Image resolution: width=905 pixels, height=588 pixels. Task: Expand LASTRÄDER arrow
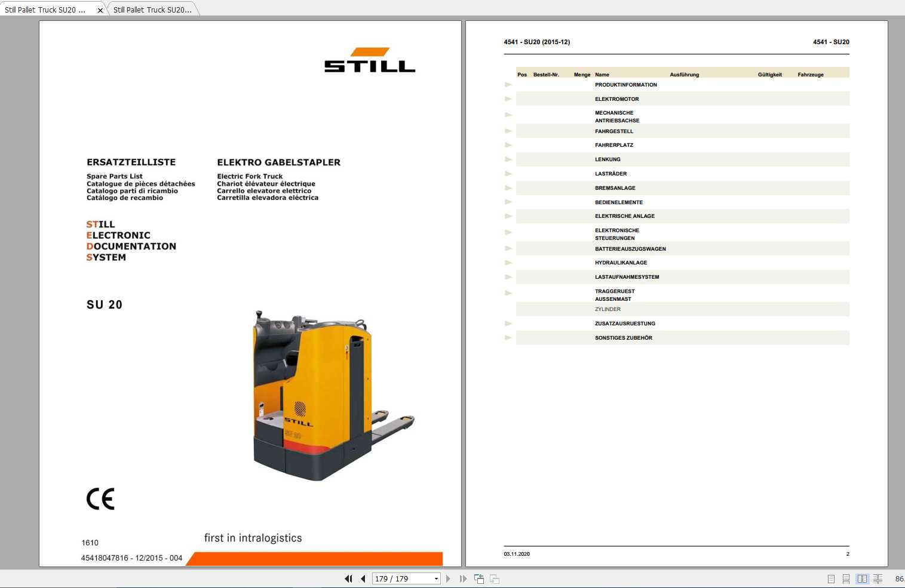tap(508, 174)
